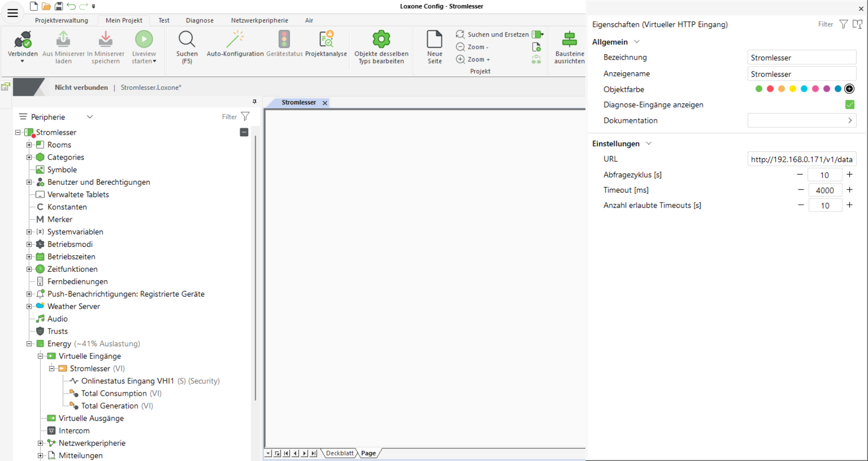Add a Neue Seite page
The height and width of the screenshot is (461, 868).
point(434,40)
